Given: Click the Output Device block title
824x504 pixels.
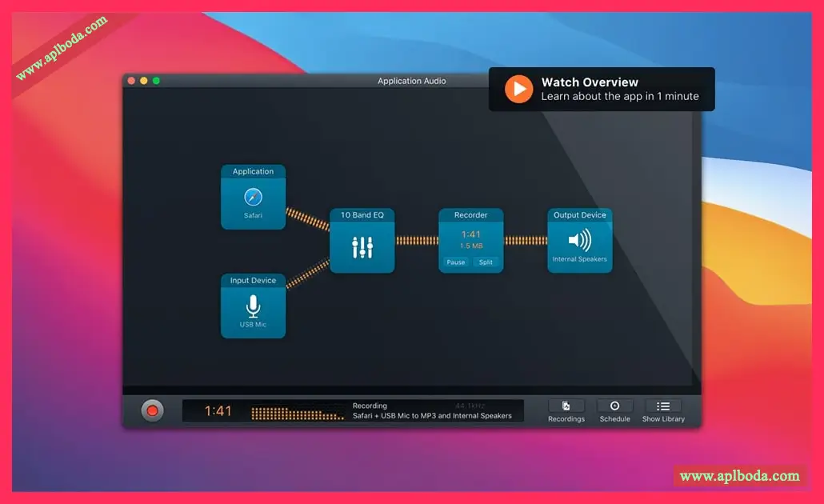Looking at the screenshot, I should point(580,215).
